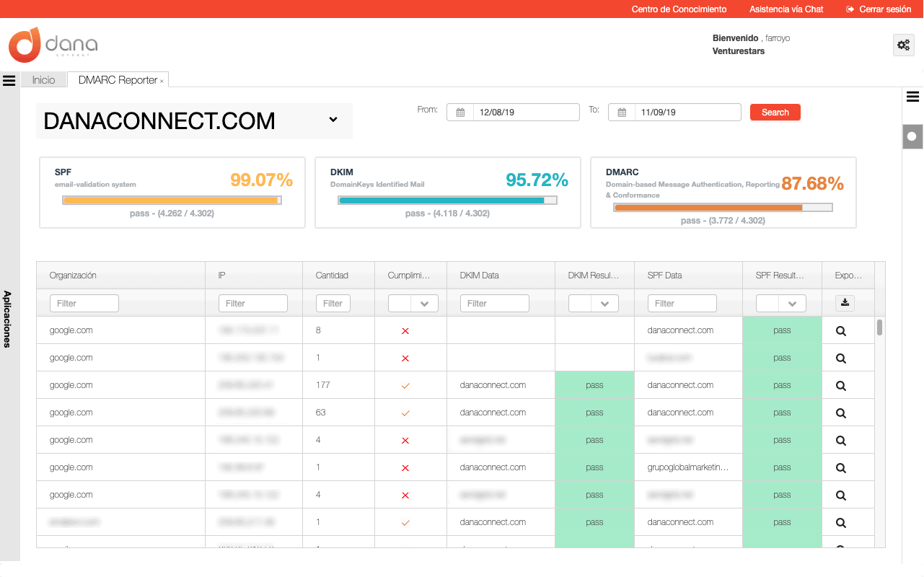Image resolution: width=924 pixels, height=577 pixels.
Task: Click the SPF Data filter field
Action: point(682,304)
